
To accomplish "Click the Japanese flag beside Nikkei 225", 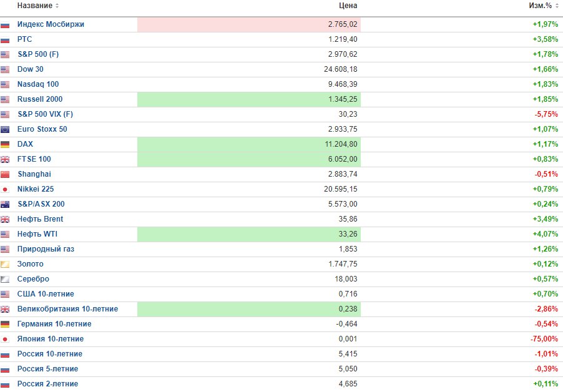I will [x=5, y=190].
